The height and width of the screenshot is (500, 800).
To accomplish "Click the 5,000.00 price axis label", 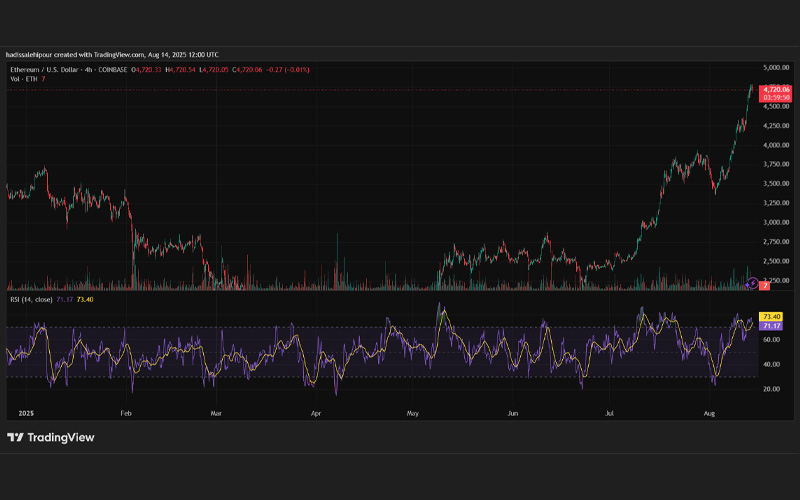I will click(x=776, y=67).
